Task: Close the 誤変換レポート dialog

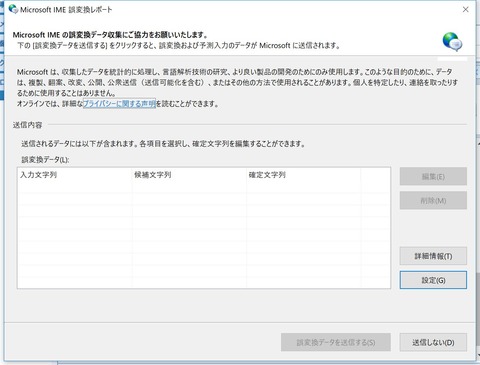Action: point(465,9)
